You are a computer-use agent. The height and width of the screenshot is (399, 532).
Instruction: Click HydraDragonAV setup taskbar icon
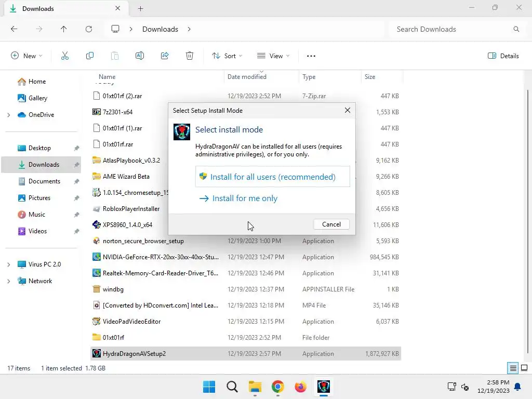tap(323, 387)
